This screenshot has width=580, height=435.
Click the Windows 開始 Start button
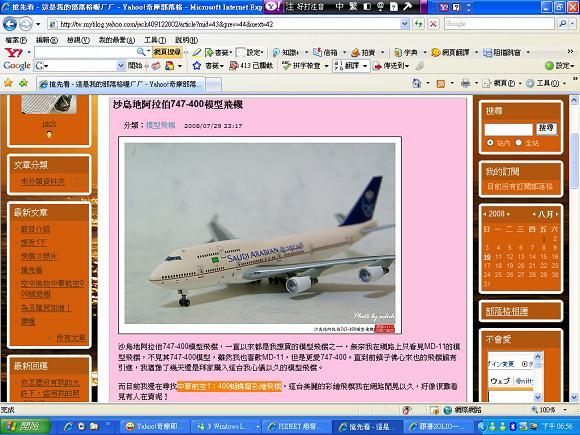25,426
